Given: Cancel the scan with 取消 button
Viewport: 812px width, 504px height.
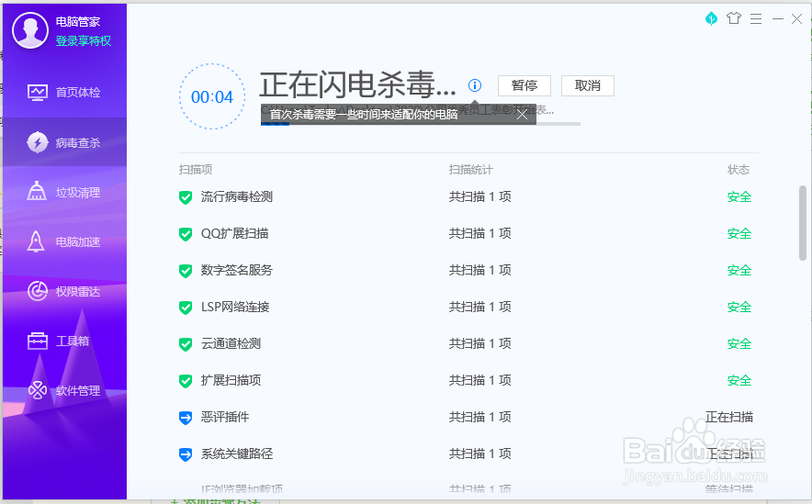Looking at the screenshot, I should (588, 86).
